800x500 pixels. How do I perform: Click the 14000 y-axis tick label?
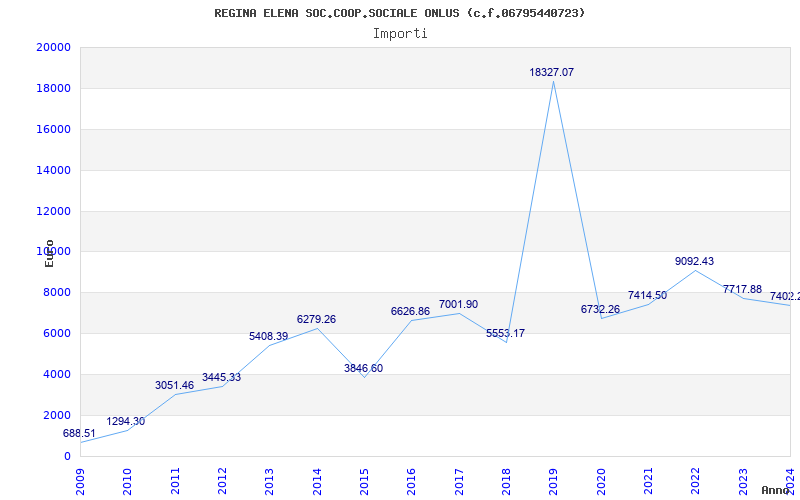tap(54, 170)
